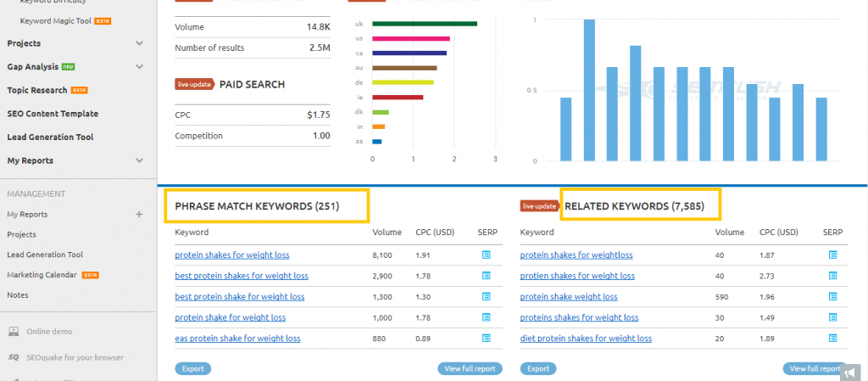Open SERP icon for protein shake weight loss
This screenshot has height=381, width=868.
pos(832,297)
